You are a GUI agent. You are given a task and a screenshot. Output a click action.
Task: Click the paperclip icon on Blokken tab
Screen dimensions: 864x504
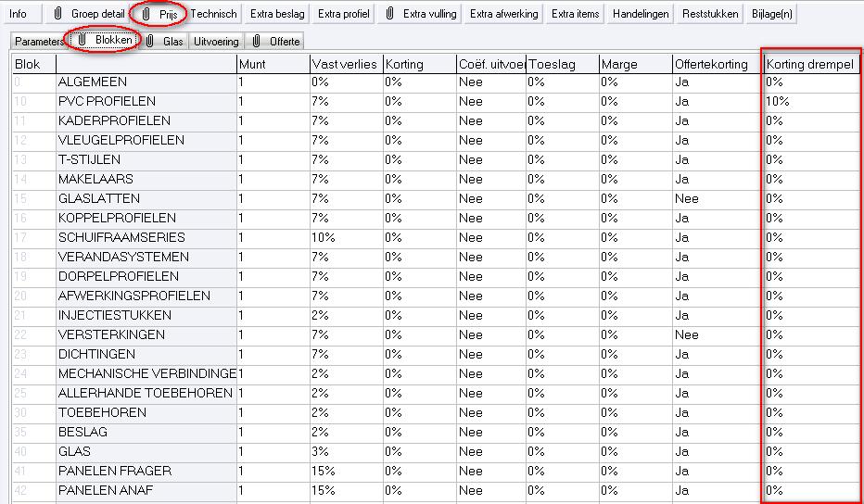(82, 40)
